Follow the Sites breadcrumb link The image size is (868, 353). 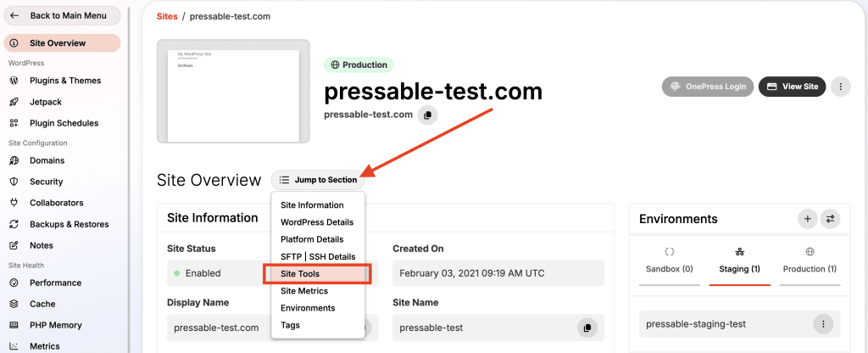[x=169, y=16]
